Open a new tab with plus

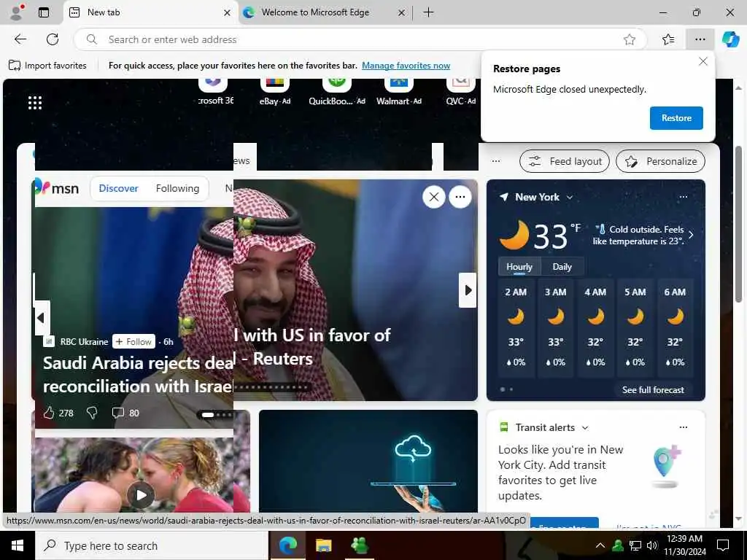(x=428, y=12)
